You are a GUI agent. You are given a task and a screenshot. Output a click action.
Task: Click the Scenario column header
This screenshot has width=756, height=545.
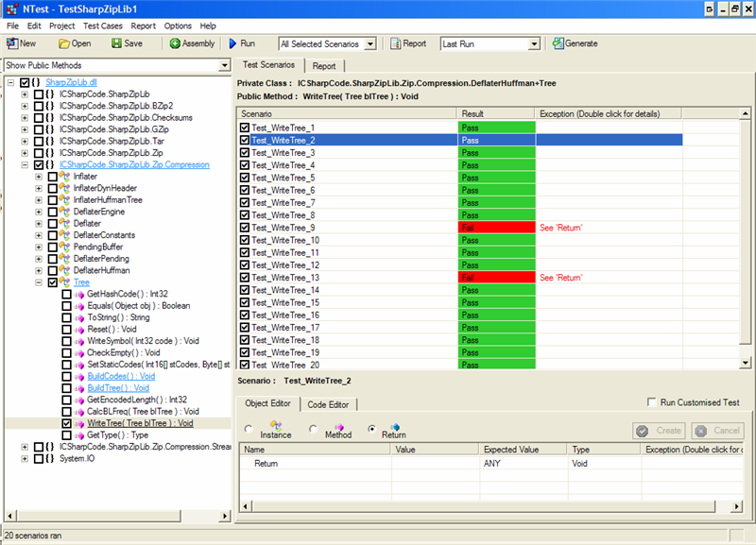(347, 113)
